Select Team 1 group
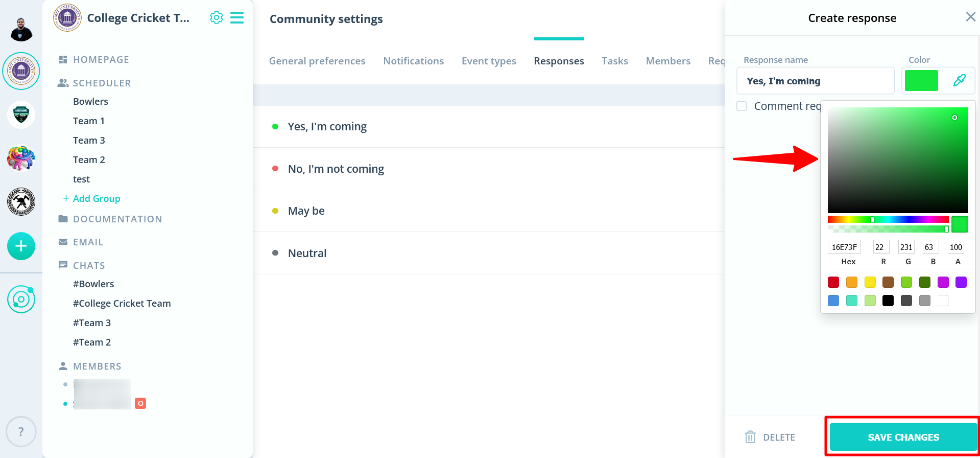 (x=89, y=121)
